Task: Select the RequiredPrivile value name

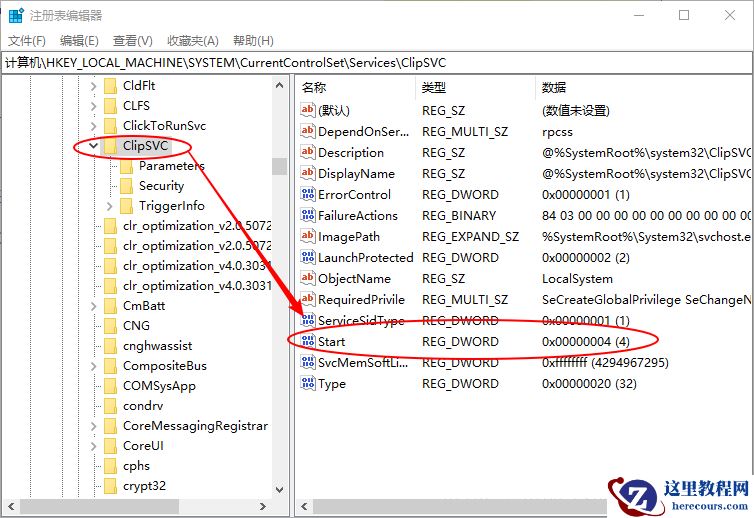Action: (361, 300)
